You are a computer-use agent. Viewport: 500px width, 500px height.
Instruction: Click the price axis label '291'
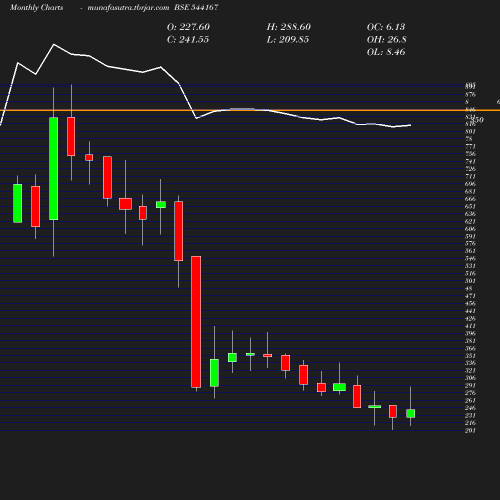470,386
